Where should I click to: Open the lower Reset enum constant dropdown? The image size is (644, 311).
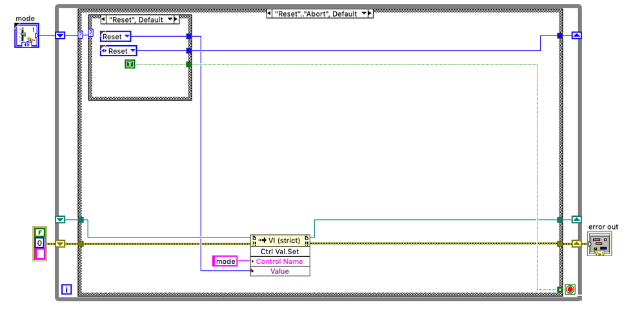(132, 51)
